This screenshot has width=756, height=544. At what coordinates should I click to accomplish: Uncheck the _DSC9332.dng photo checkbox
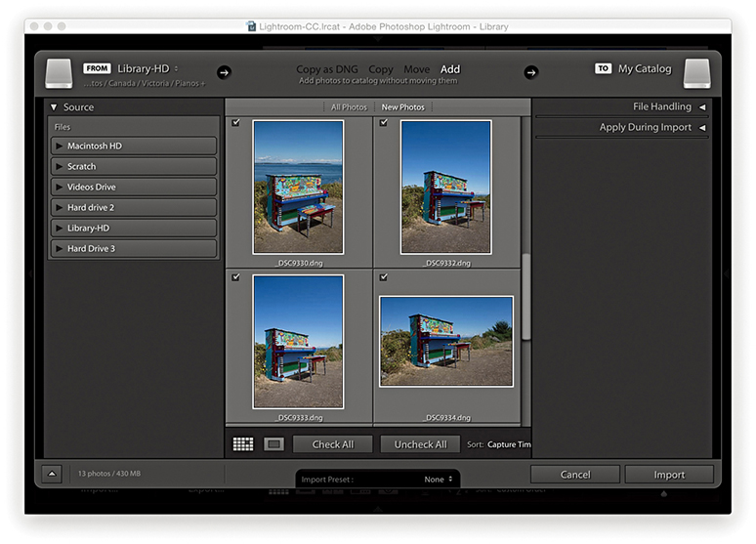[383, 122]
